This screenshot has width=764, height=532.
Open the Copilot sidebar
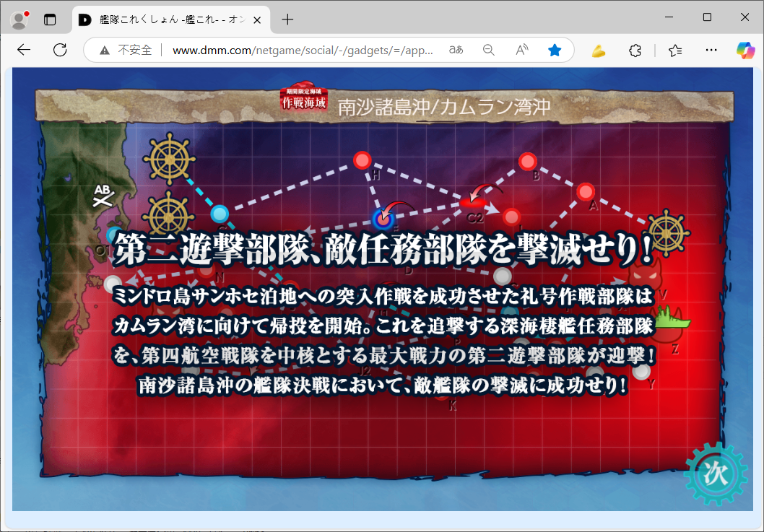[746, 51]
